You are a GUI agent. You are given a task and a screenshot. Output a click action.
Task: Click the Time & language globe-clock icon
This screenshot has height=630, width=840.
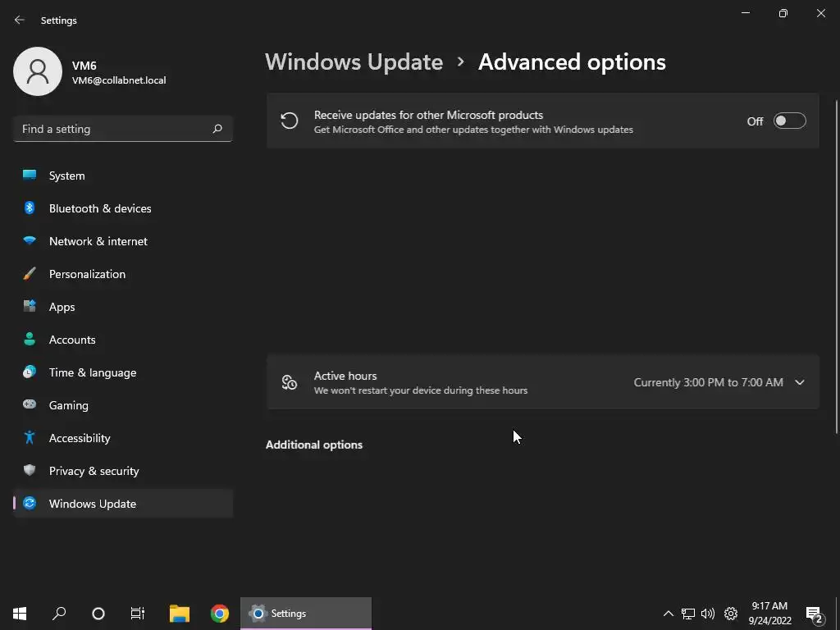[x=30, y=372]
